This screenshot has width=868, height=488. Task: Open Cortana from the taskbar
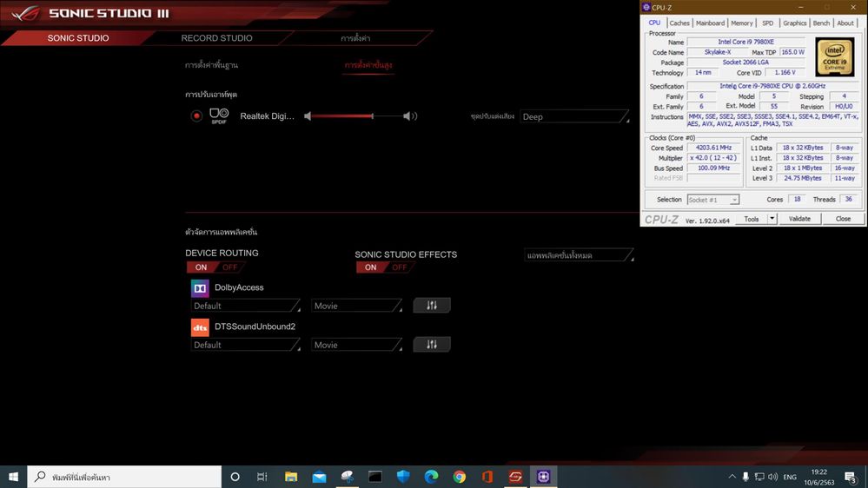tap(235, 477)
